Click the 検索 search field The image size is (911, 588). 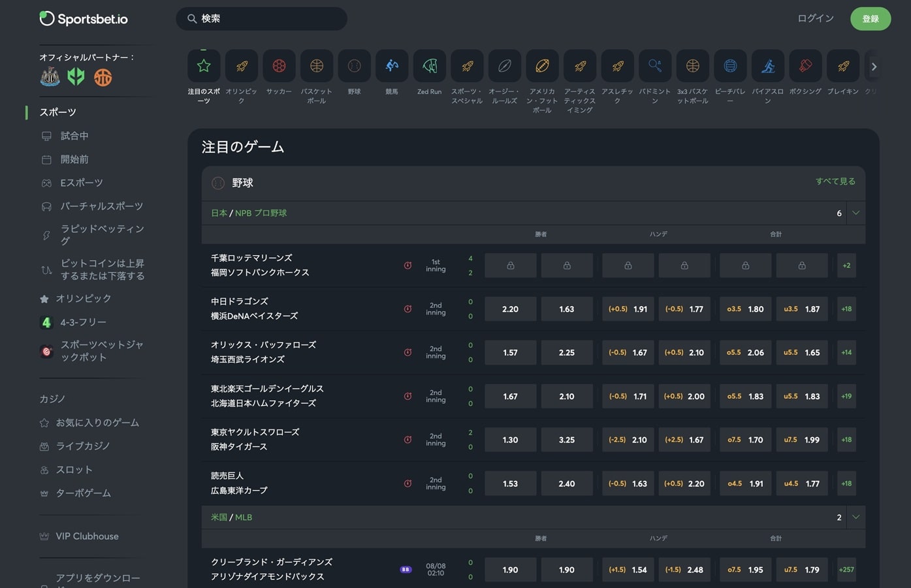click(x=261, y=19)
